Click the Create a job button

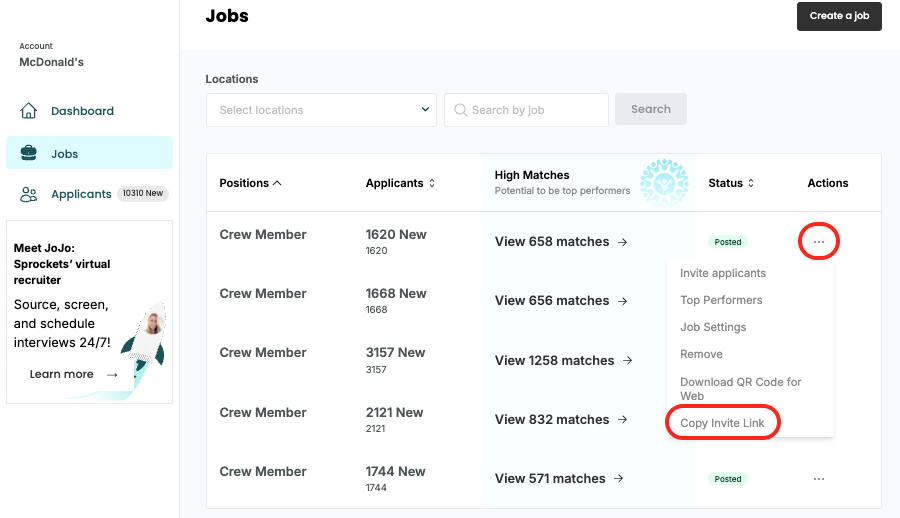[839, 16]
